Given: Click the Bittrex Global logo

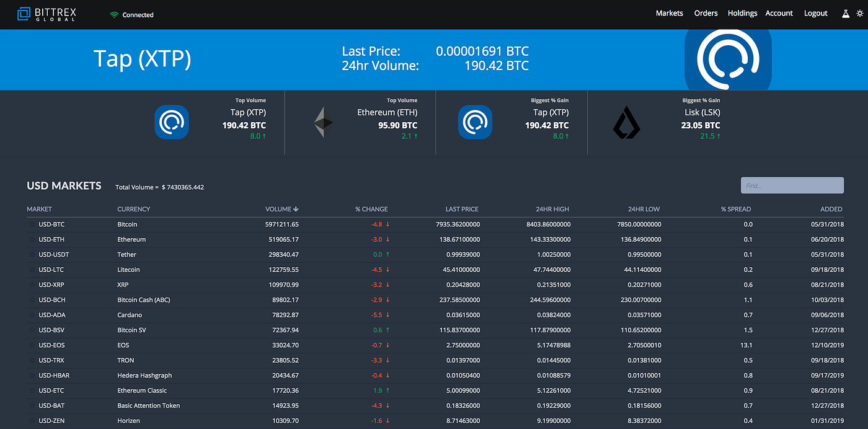Looking at the screenshot, I should coord(47,14).
